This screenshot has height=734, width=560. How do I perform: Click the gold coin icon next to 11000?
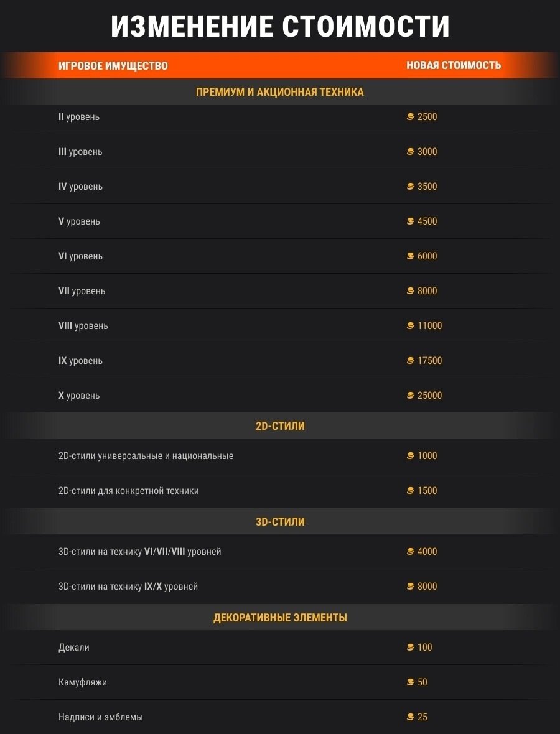click(411, 326)
